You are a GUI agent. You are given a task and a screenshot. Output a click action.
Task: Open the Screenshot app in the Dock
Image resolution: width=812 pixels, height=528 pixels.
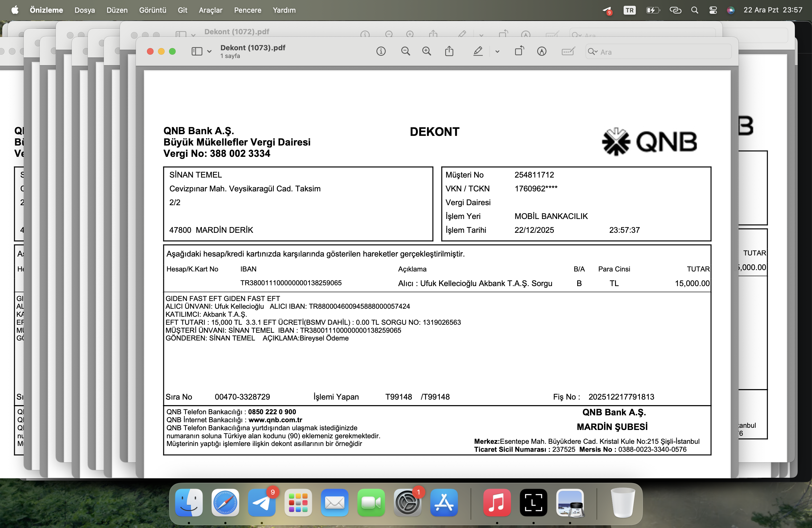pos(534,502)
